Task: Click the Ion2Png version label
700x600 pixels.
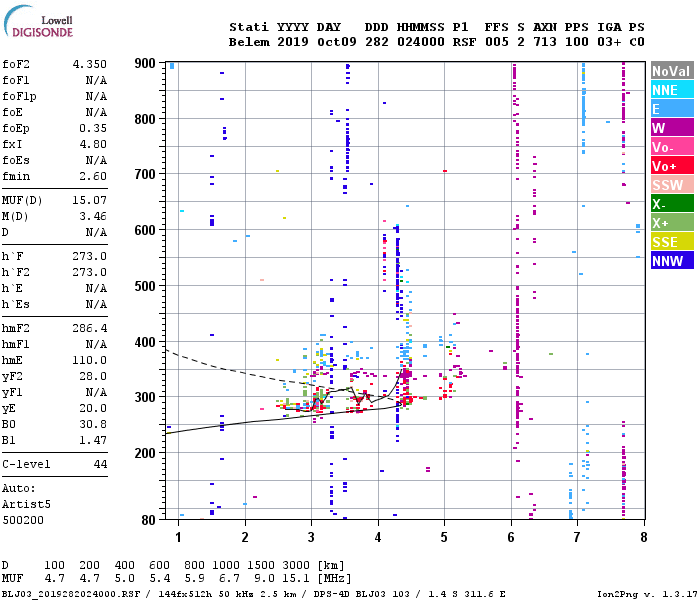Action: pyautogui.click(x=648, y=594)
